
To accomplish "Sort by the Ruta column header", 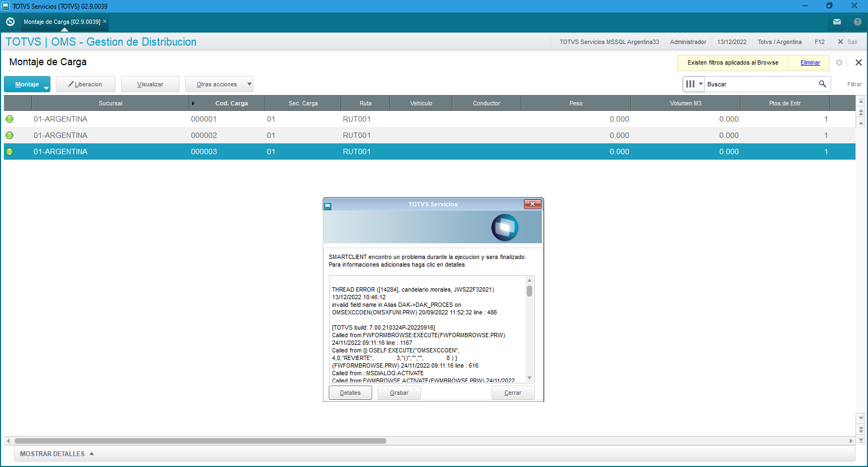I will pos(366,103).
